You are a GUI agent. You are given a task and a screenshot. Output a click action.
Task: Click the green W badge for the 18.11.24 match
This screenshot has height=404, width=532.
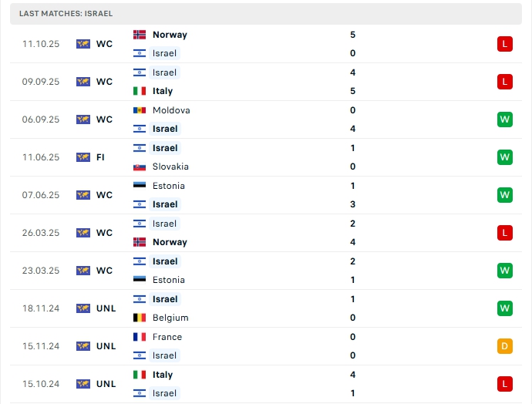(x=505, y=308)
